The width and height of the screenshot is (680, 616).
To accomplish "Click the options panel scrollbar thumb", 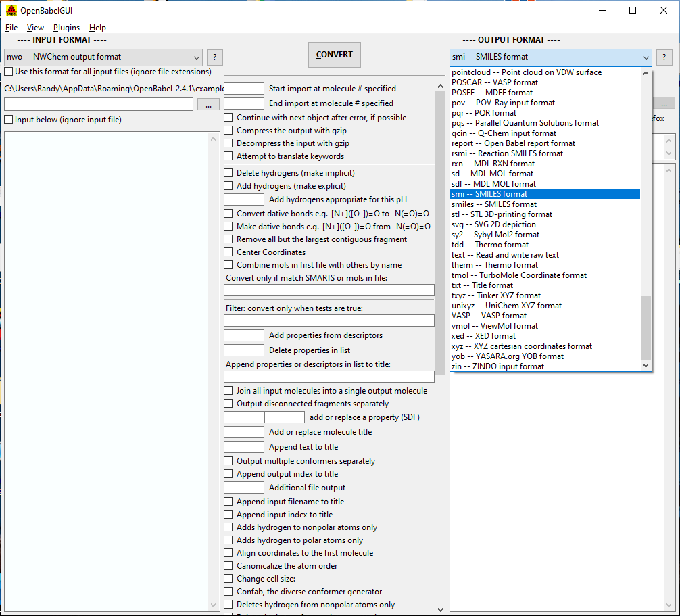I will [x=440, y=233].
